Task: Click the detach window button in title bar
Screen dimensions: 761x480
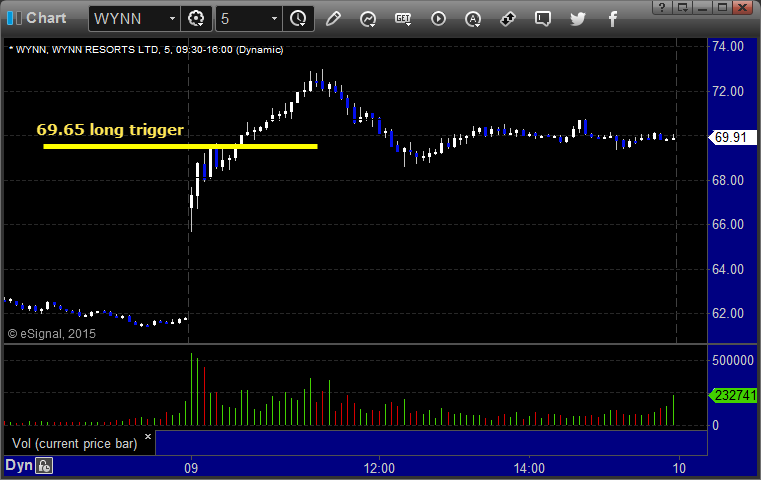Action: 683,7
